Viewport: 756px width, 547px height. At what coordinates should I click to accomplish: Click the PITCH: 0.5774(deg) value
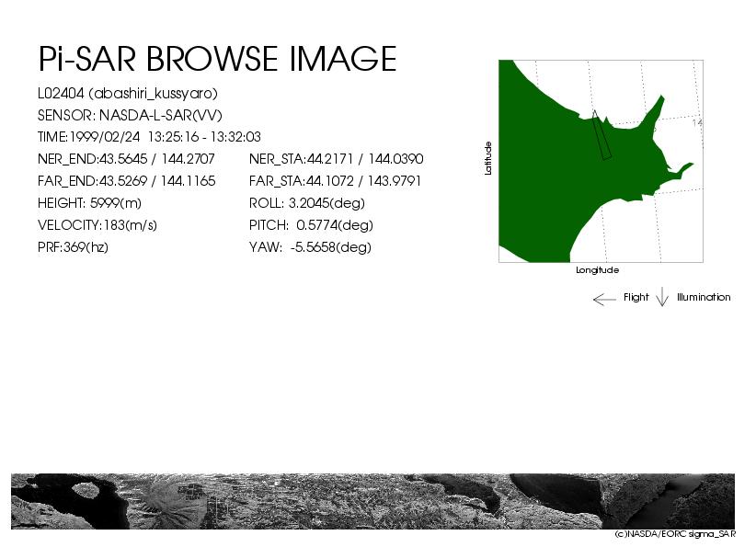tap(311, 225)
